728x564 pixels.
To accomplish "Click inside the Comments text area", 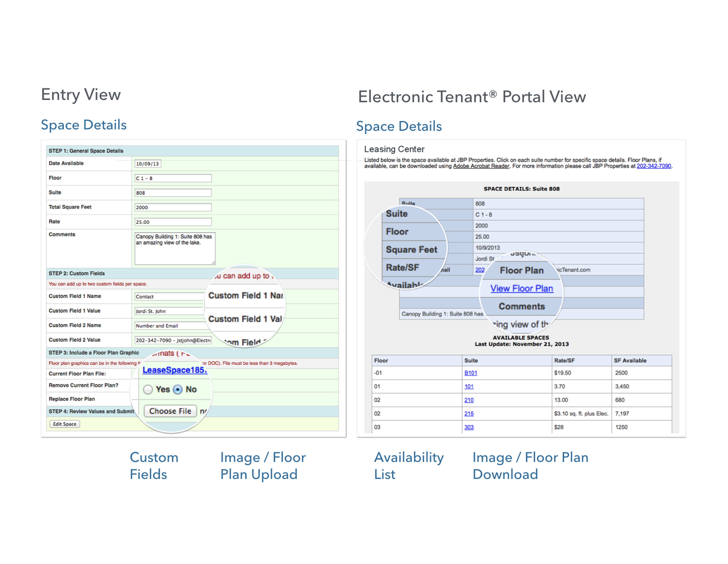I will tap(175, 249).
